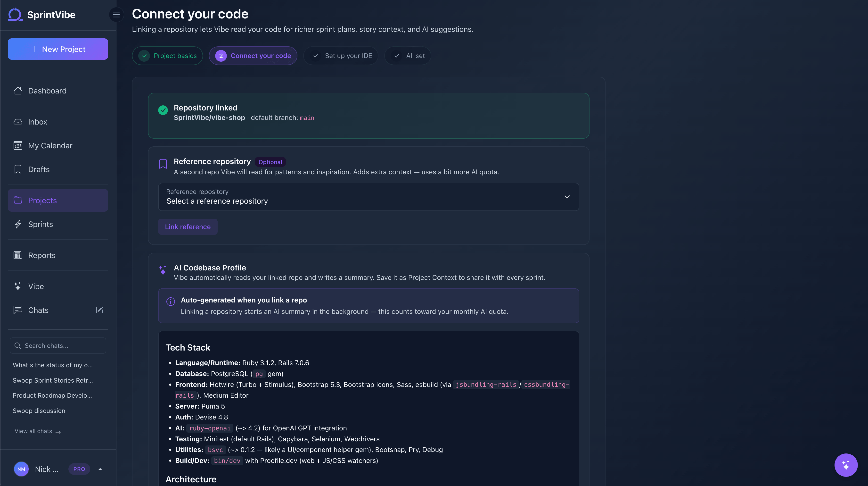Click the NM user avatar
868x486 pixels.
click(x=21, y=469)
